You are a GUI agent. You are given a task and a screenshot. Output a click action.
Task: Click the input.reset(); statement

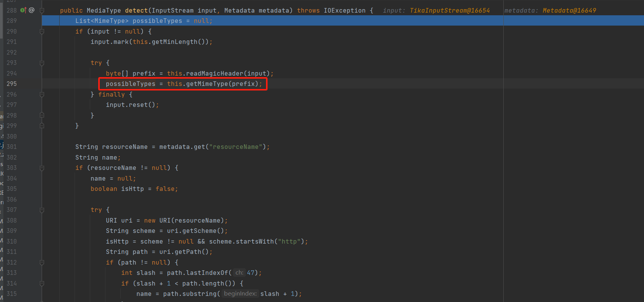point(132,105)
